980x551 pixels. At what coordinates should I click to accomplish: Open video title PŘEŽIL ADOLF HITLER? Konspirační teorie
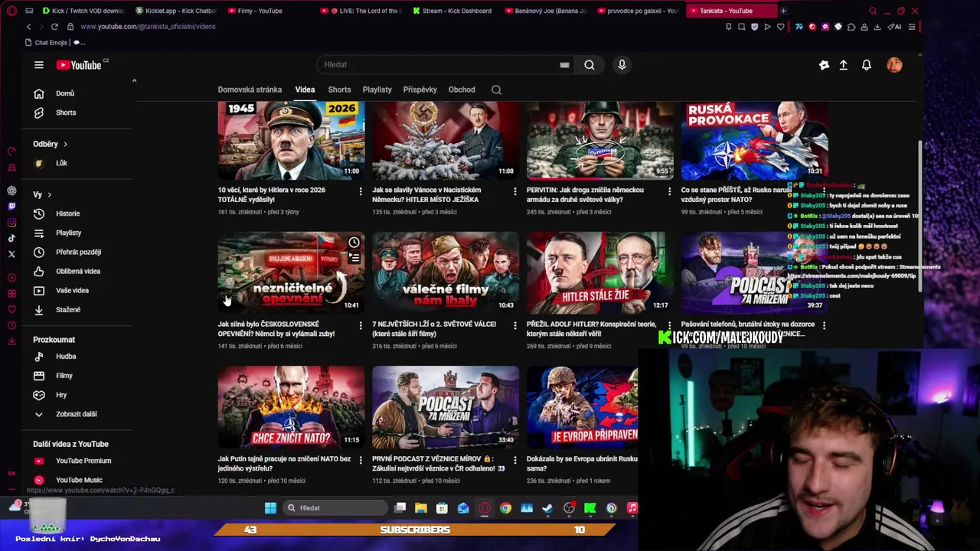pos(592,329)
